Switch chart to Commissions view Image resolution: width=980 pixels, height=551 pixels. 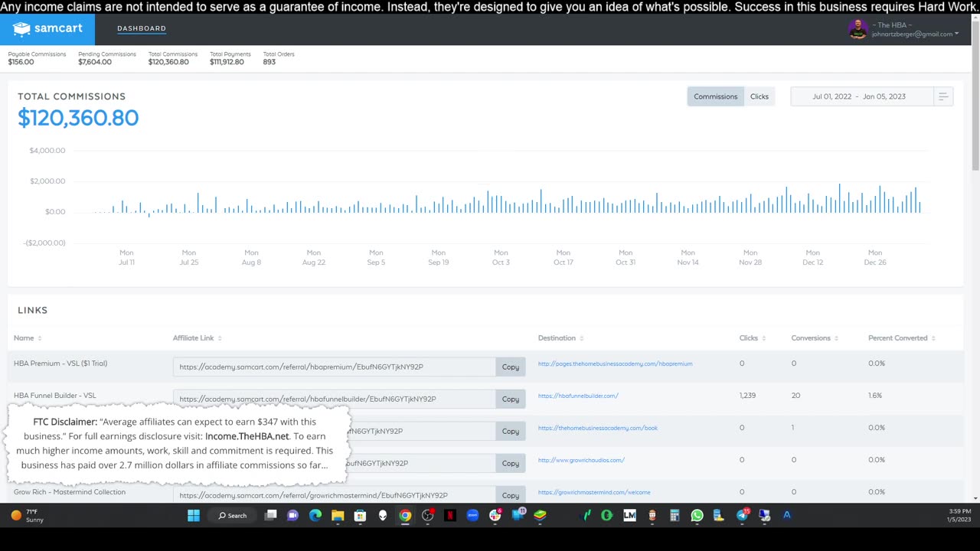tap(715, 96)
